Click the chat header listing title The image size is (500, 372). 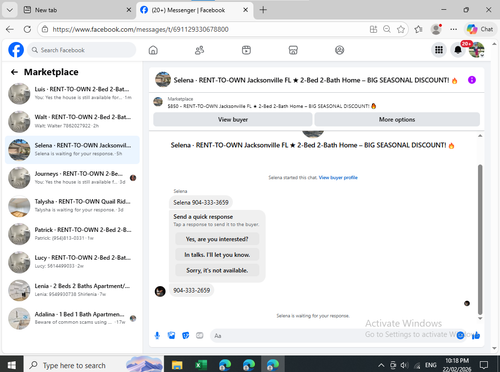click(x=315, y=80)
